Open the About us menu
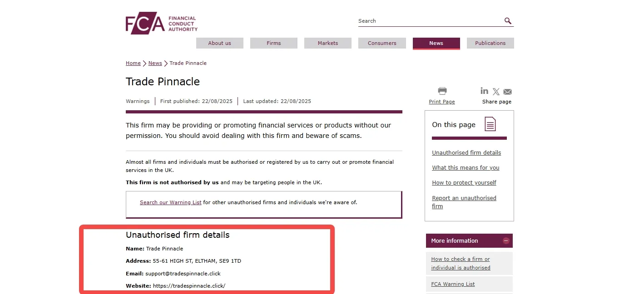The height and width of the screenshot is (294, 644). click(x=220, y=43)
